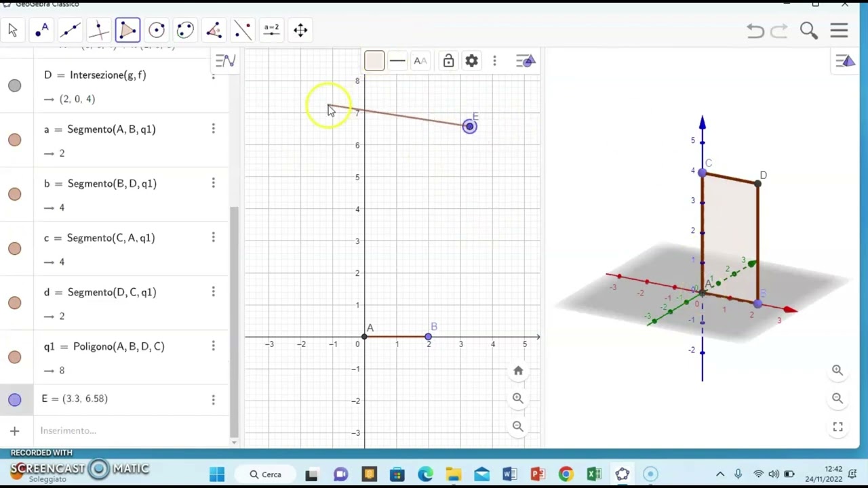Toggle the Algebra view style bar
Screen dimensions: 868x488
pyautogui.click(x=225, y=61)
